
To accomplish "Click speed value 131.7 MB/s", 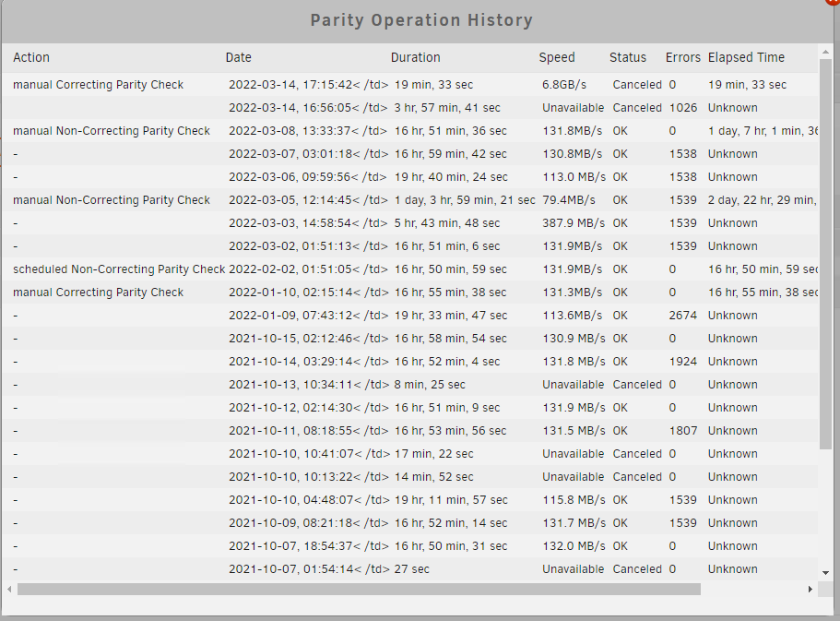I will click(574, 523).
